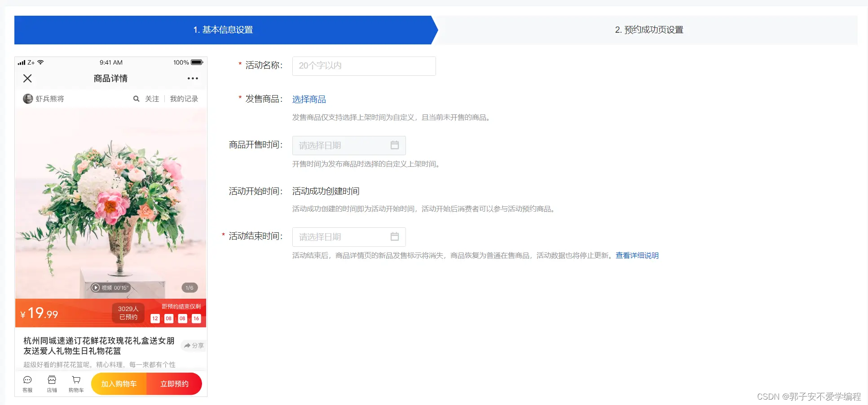Open the 活动结束时间 date picker
The width and height of the screenshot is (868, 405).
pos(349,237)
